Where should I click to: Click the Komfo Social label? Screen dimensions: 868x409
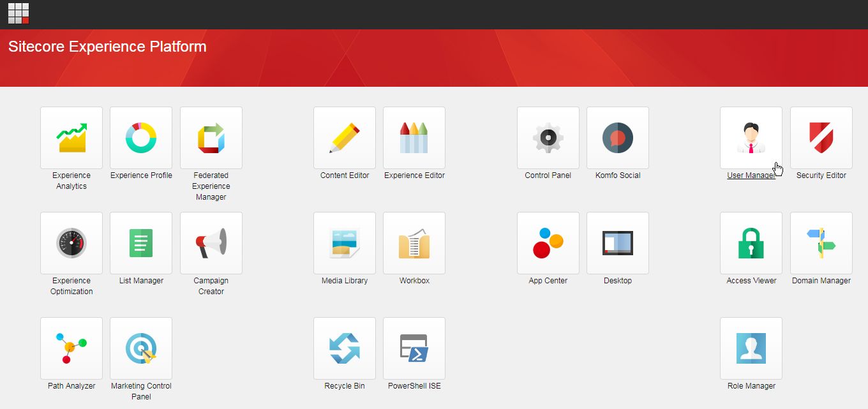pyautogui.click(x=618, y=175)
